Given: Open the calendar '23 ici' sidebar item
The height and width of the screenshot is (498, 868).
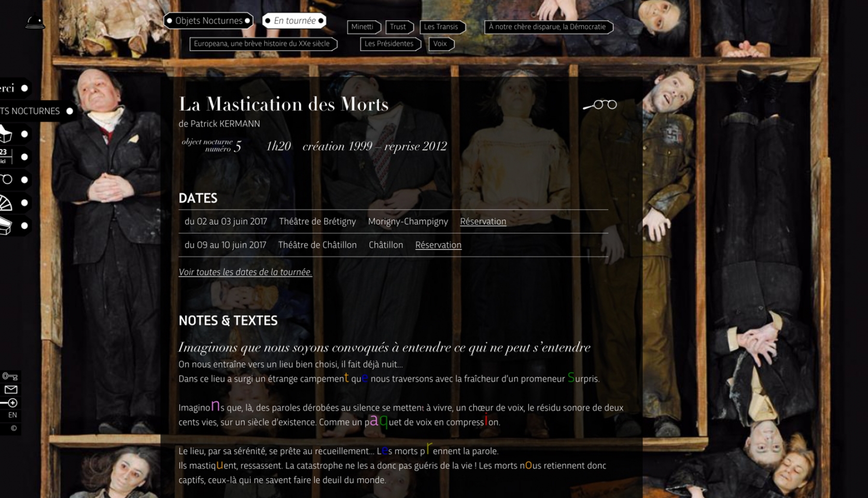Looking at the screenshot, I should click(x=6, y=157).
